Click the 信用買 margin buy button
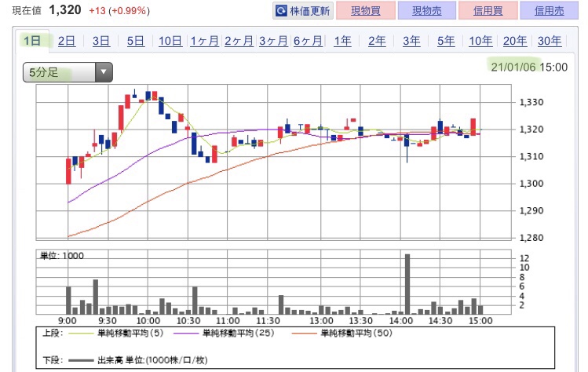Viewport: 588px width, 372px height. coord(488,10)
